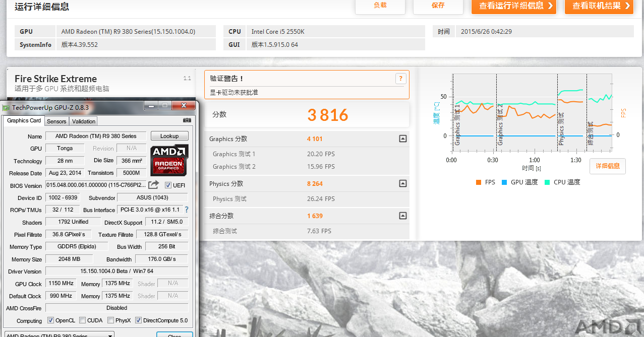Click the Default Clock value 990 MHz
Screen dimensions: 644x337
(61, 296)
